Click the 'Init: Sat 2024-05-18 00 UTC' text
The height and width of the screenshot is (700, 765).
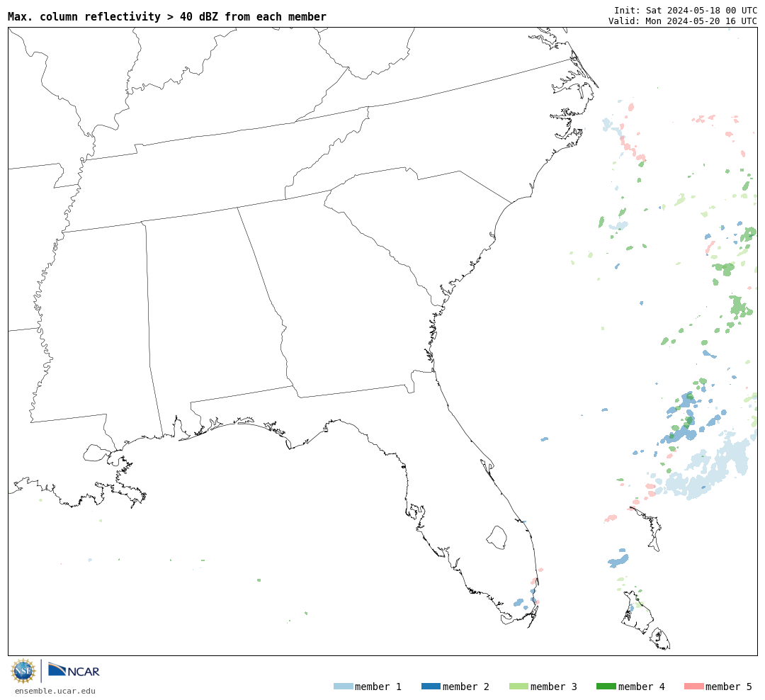[x=686, y=10]
